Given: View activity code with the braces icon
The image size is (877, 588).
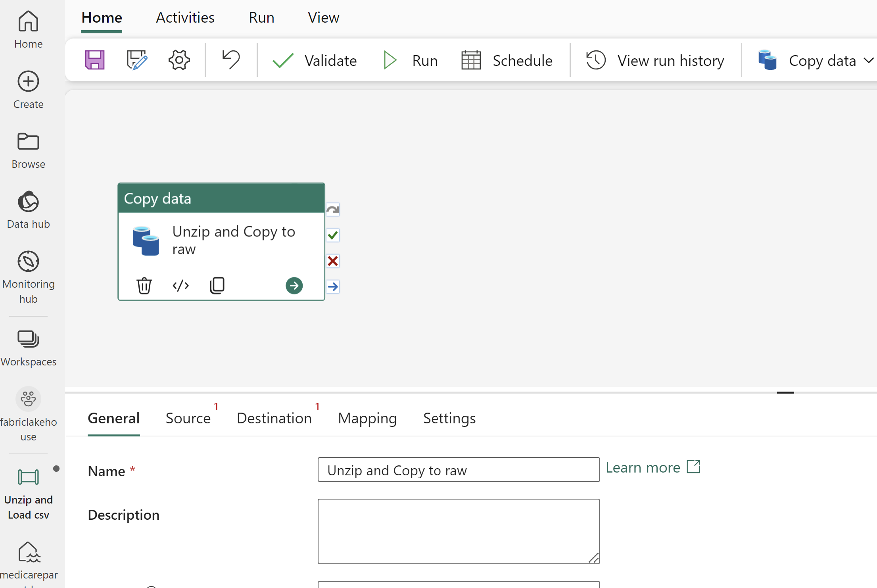Looking at the screenshot, I should [x=180, y=285].
